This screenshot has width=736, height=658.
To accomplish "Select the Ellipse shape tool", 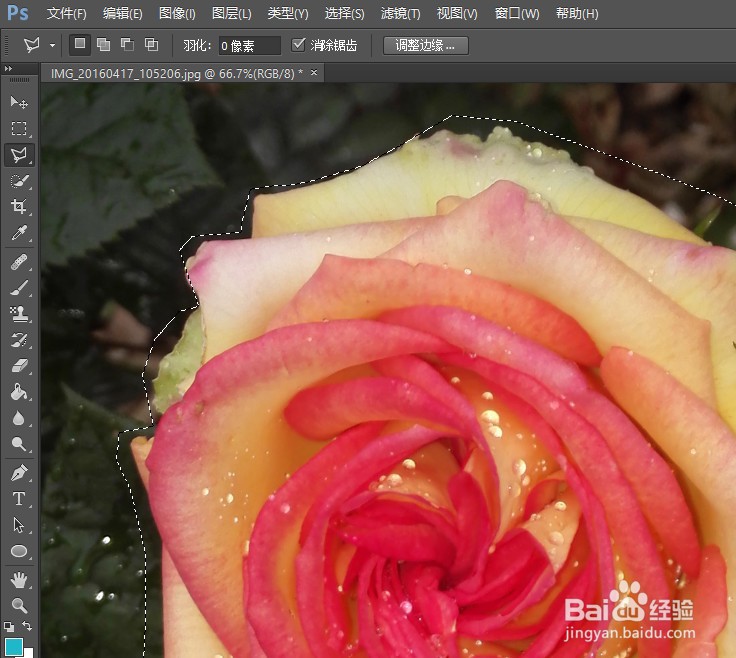I will [19, 551].
